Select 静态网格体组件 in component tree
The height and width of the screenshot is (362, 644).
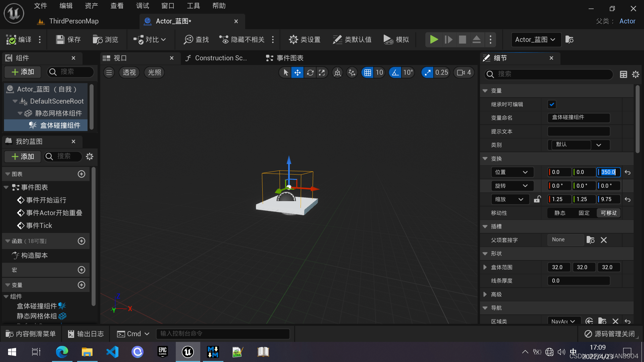tap(58, 113)
